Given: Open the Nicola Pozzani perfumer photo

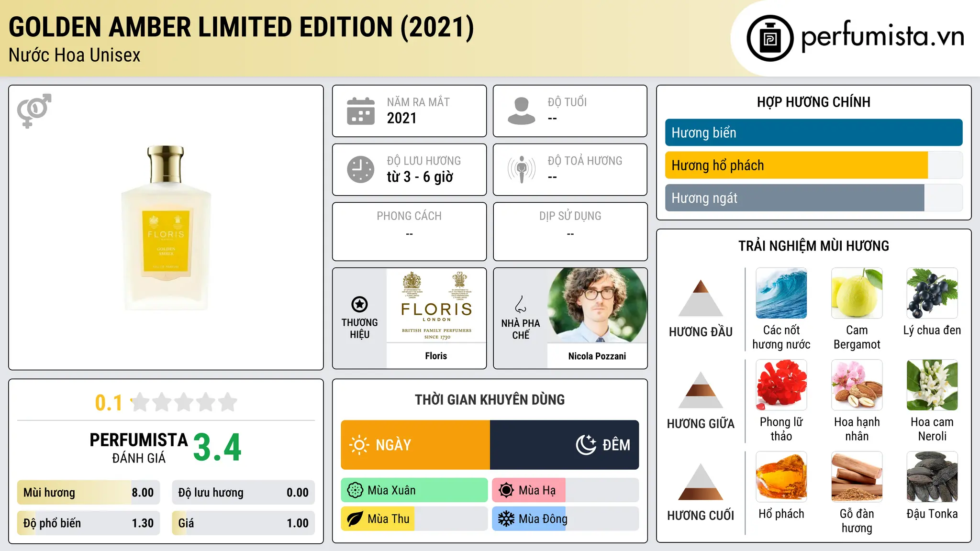Looking at the screenshot, I should click(597, 305).
